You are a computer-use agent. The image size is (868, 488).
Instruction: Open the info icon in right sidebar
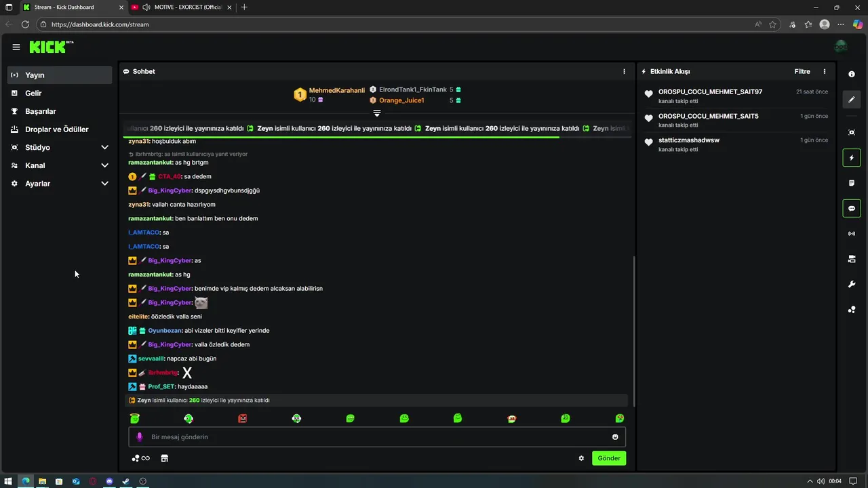(x=852, y=74)
